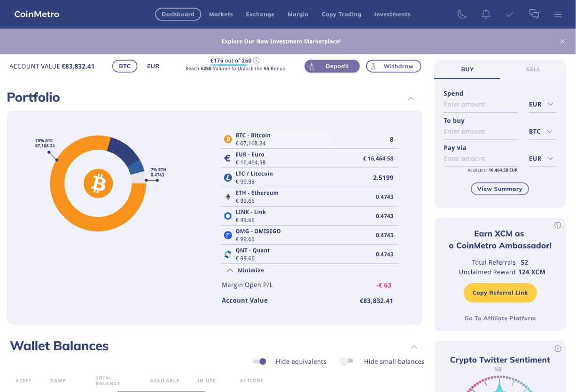
Task: Click the Bitcoin coin icon in list
Action: pyautogui.click(x=228, y=139)
